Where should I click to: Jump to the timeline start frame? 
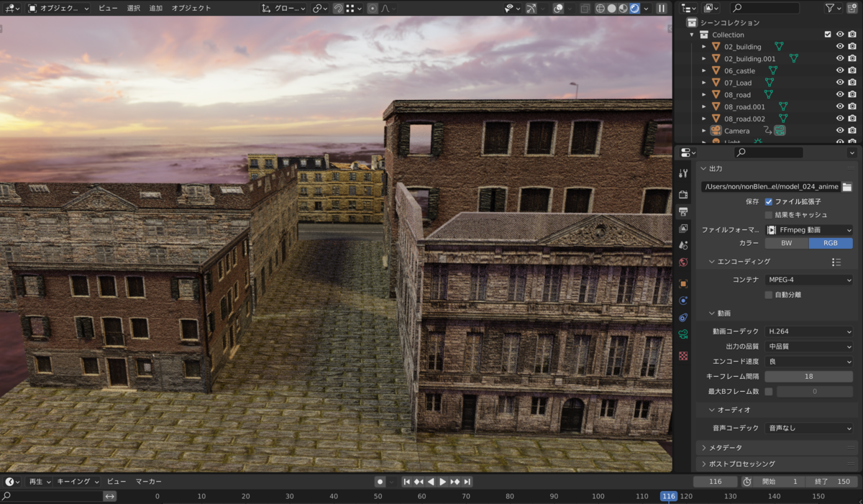(406, 482)
